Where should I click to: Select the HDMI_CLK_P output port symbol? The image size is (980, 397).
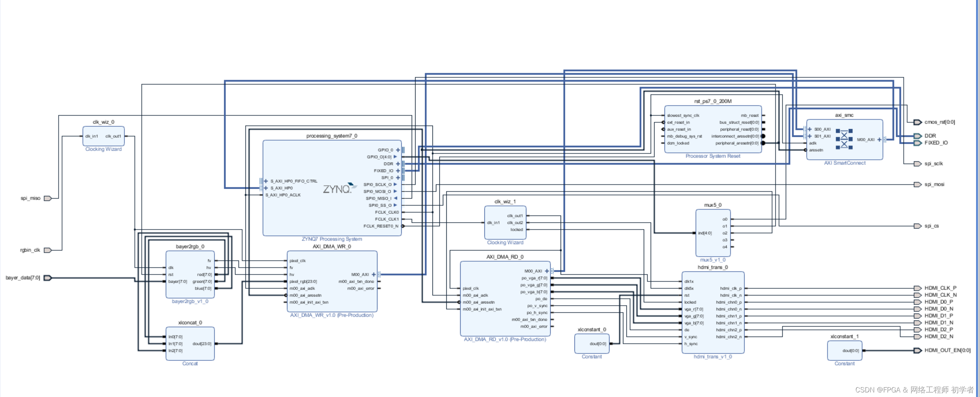pos(918,288)
